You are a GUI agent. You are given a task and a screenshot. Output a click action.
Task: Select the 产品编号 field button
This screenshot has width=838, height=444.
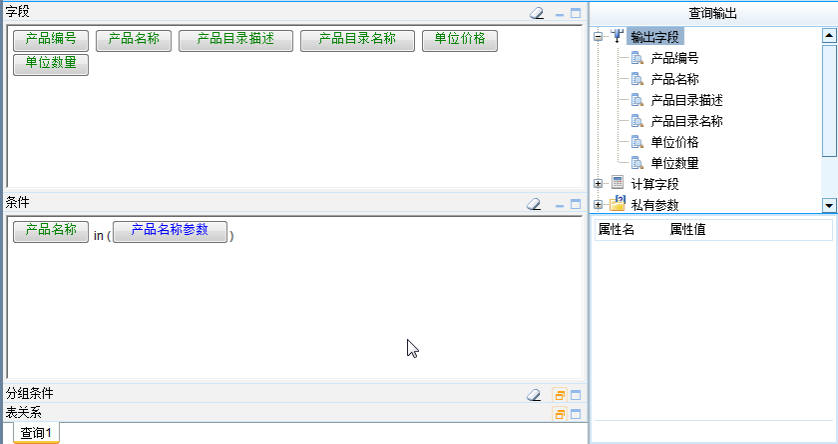(51, 41)
